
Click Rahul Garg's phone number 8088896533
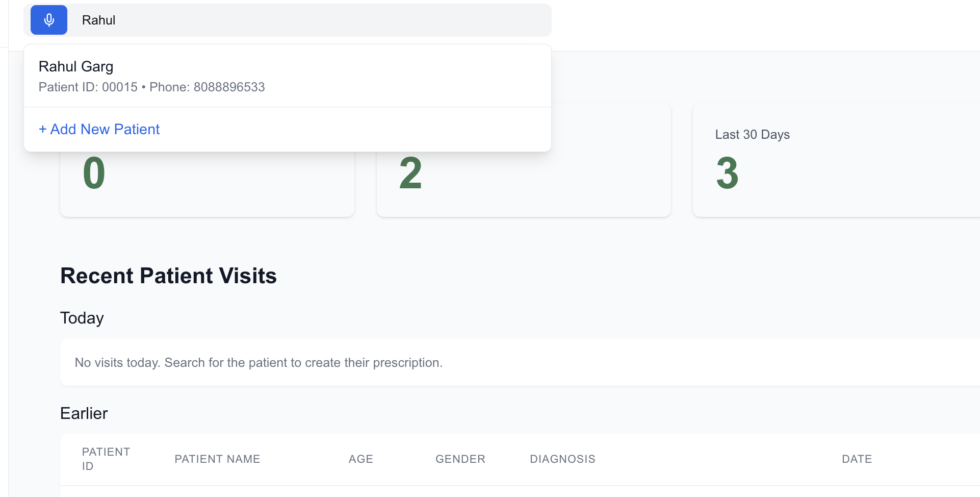pos(229,87)
